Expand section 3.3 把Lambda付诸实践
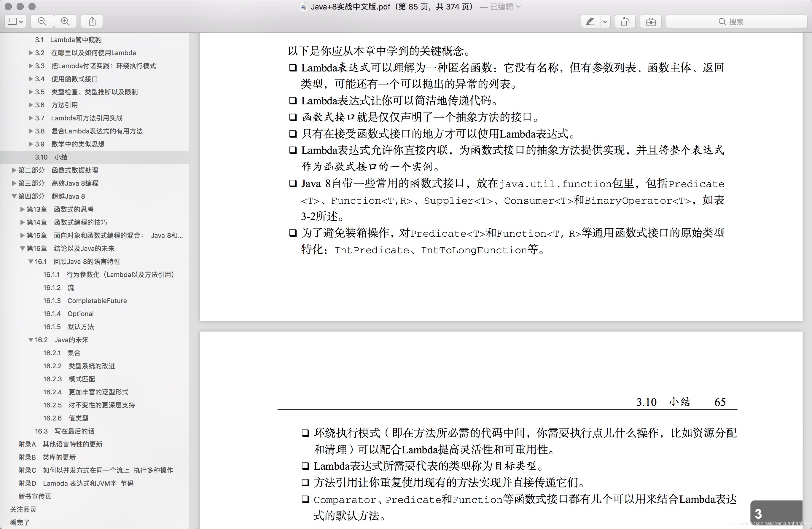 pos(31,66)
